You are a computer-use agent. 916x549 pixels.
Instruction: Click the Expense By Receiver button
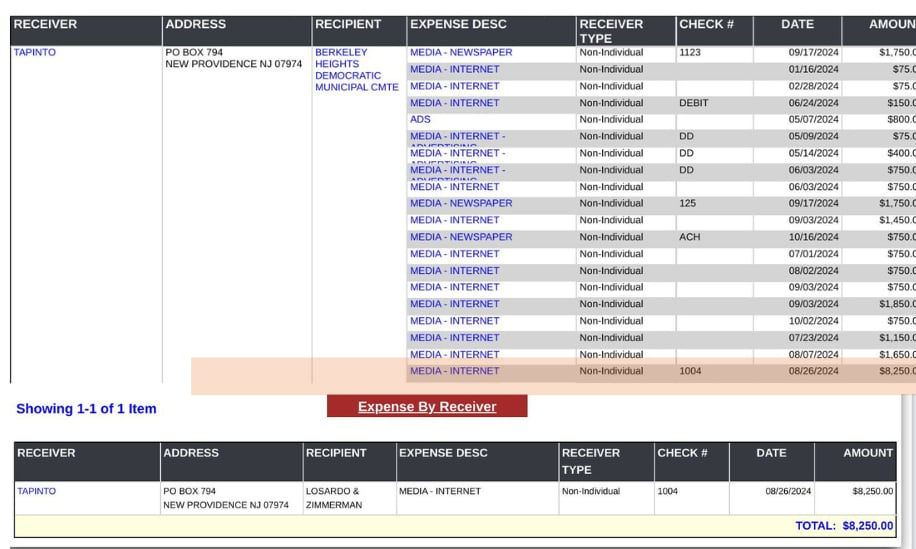pyautogui.click(x=427, y=407)
